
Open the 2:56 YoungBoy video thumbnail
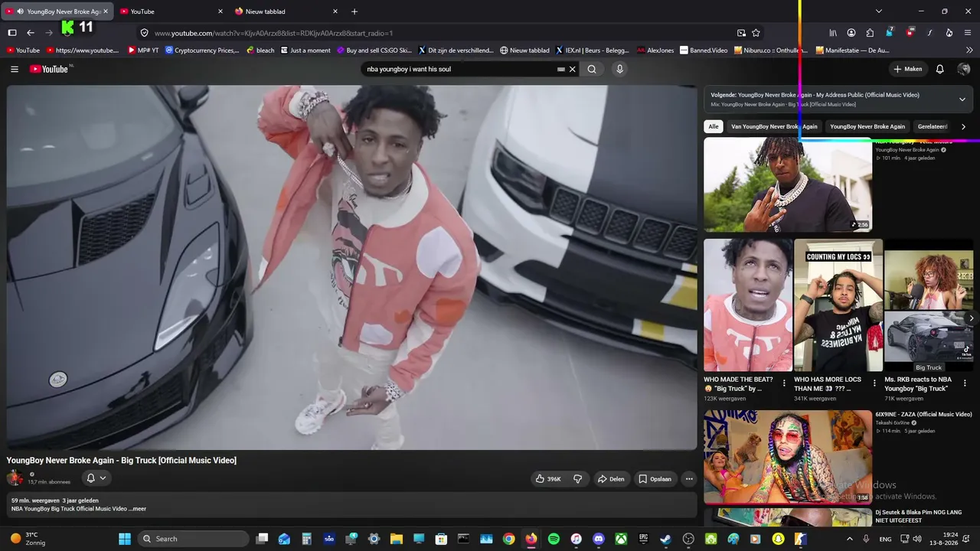(x=788, y=184)
